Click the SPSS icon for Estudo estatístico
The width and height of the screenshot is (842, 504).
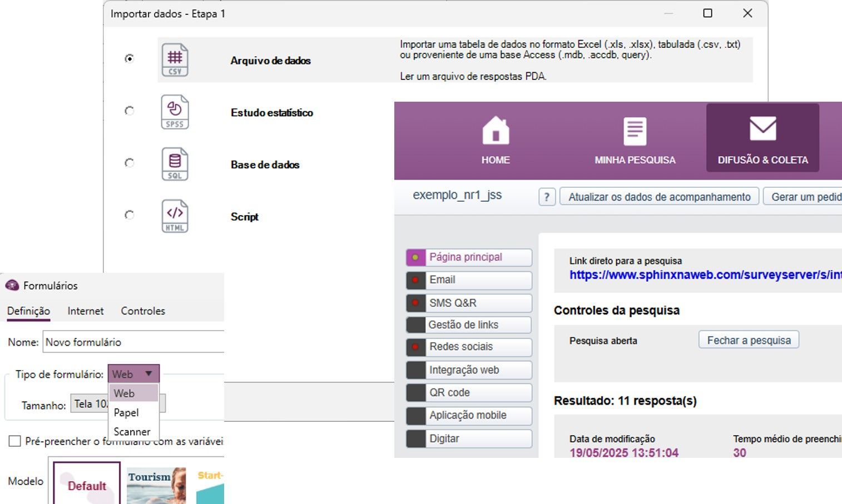pyautogui.click(x=175, y=112)
